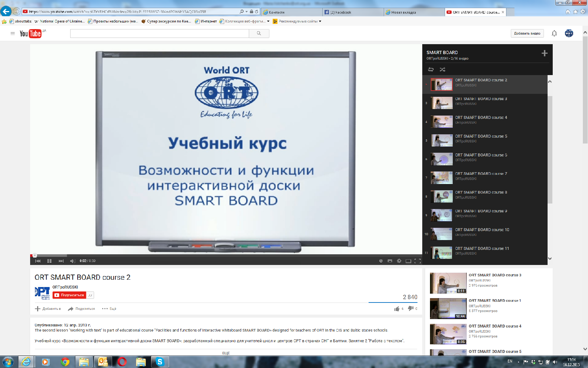588x368 pixels.
Task: Open suggested video ORT SMART BOARD course 1
Action: pos(495,301)
